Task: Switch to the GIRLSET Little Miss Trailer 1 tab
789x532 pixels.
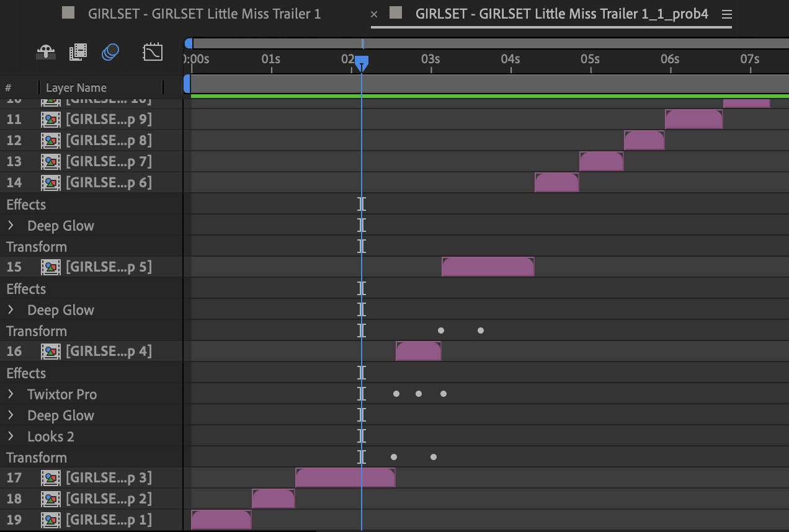Action: coord(205,13)
